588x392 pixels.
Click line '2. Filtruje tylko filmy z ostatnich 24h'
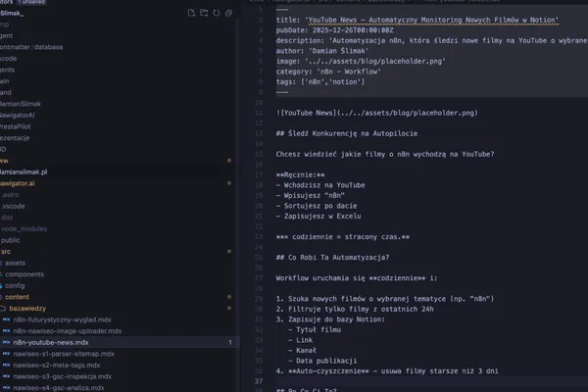(x=355, y=309)
